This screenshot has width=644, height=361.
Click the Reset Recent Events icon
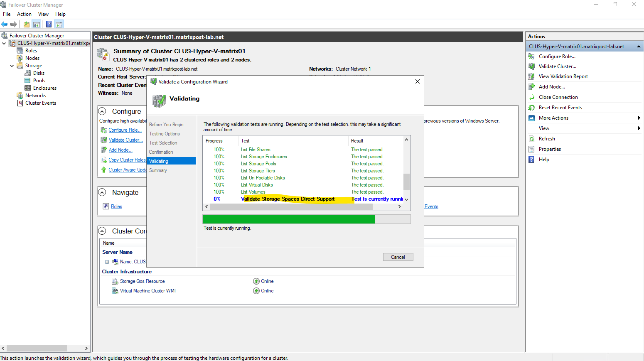click(531, 108)
